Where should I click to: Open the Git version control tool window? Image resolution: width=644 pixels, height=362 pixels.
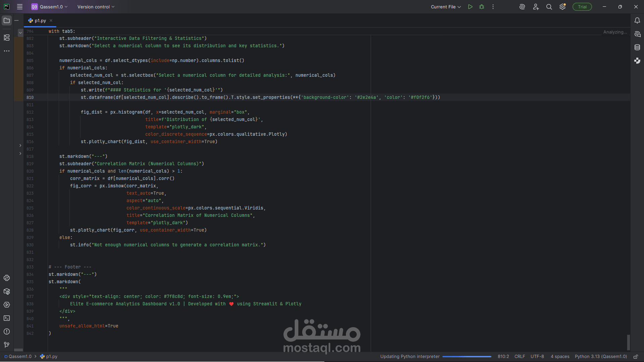click(7, 345)
